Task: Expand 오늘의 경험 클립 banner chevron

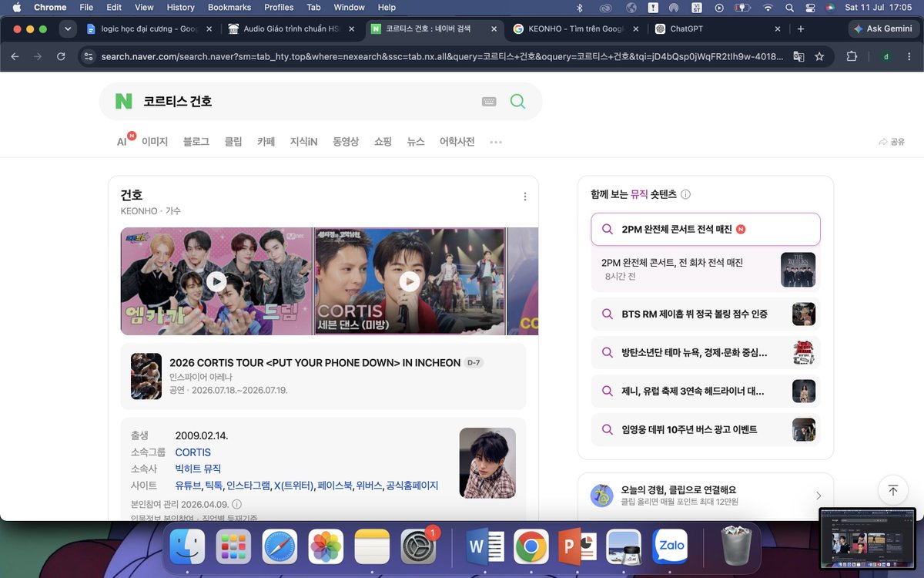Action: tap(818, 496)
